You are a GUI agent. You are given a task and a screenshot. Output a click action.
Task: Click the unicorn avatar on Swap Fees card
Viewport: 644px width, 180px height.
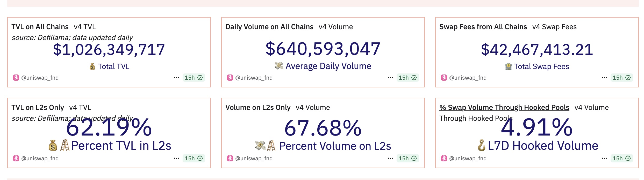(x=444, y=78)
